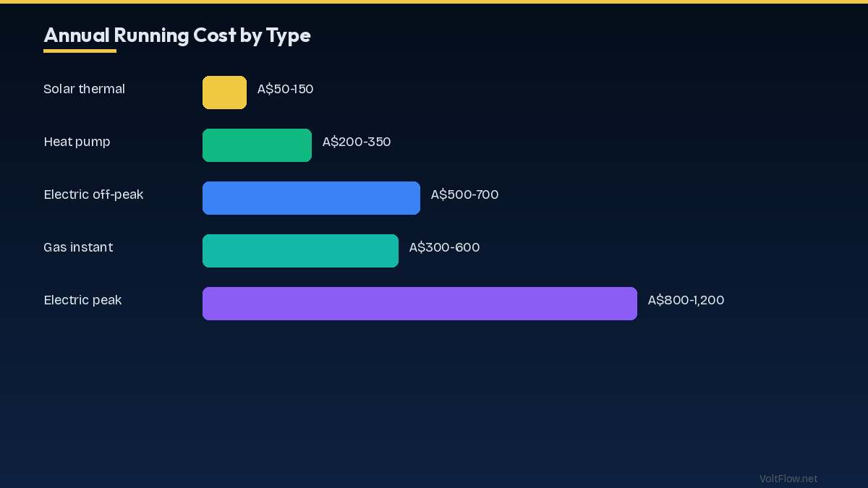Select the A$200-350 value label
The height and width of the screenshot is (488, 868).
[x=357, y=142]
